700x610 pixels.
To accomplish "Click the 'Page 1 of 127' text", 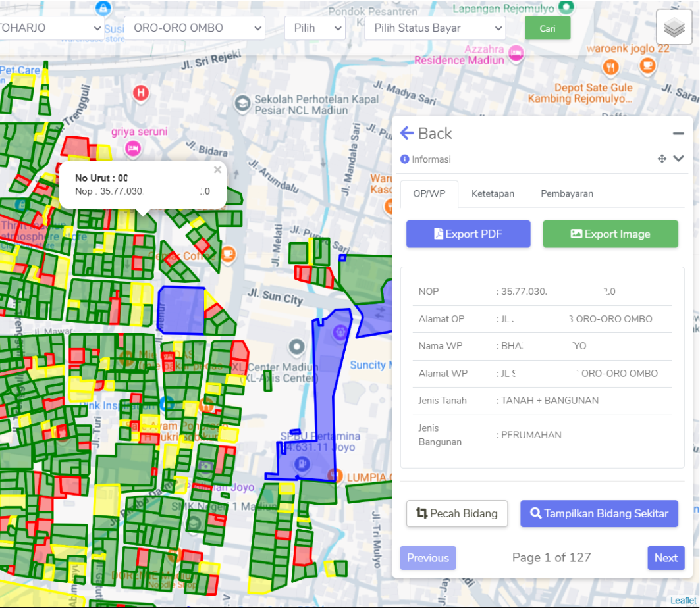I will pyautogui.click(x=551, y=557).
